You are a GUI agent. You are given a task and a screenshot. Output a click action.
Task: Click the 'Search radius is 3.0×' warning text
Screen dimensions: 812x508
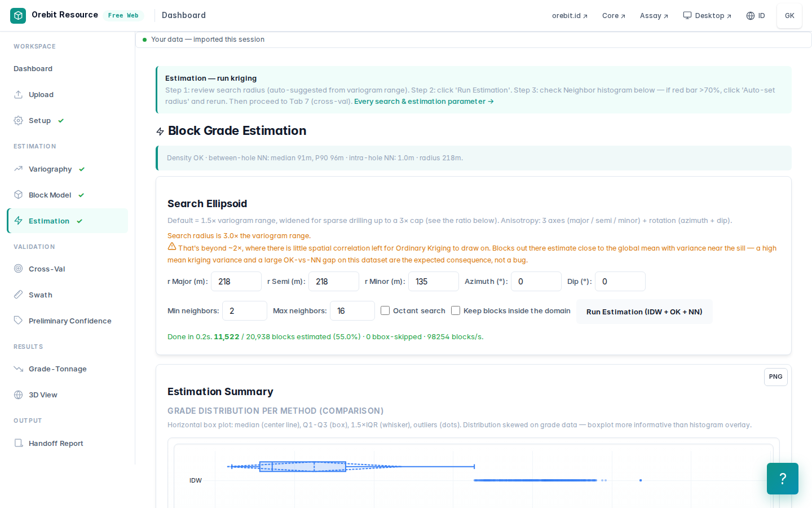[239, 235]
